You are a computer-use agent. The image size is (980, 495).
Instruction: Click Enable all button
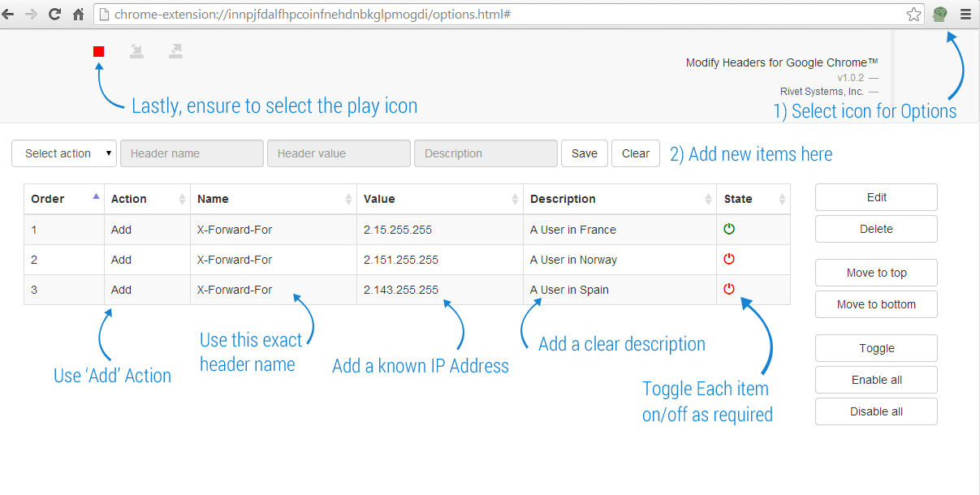(x=876, y=380)
